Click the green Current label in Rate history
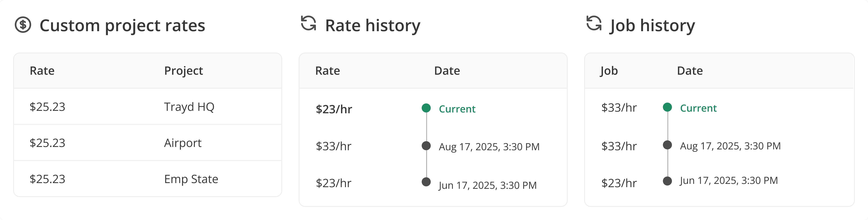868x220 pixels. [x=457, y=109]
